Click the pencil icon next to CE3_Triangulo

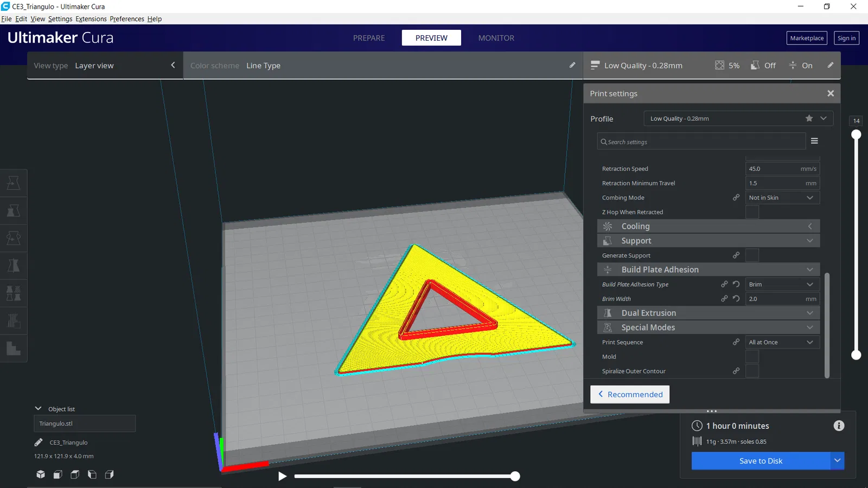(x=39, y=442)
